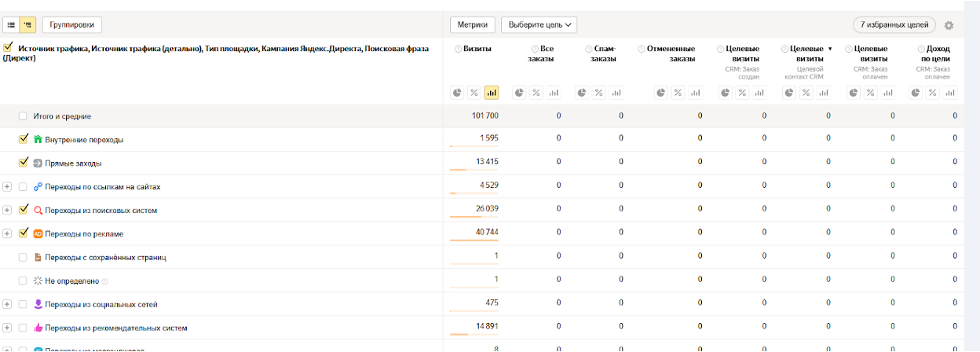The height and width of the screenshot is (352, 980).
Task: Uncheck Прямые заходы checkbox
Action: (24, 163)
